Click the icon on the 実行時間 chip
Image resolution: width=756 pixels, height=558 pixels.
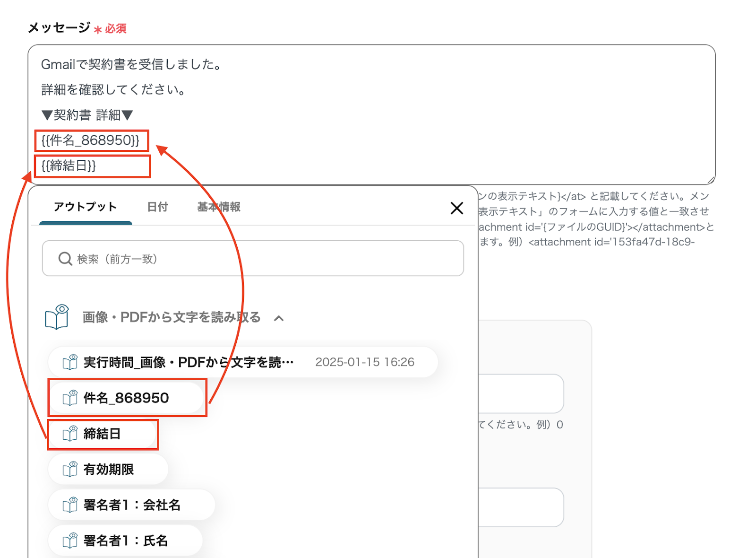click(x=70, y=362)
